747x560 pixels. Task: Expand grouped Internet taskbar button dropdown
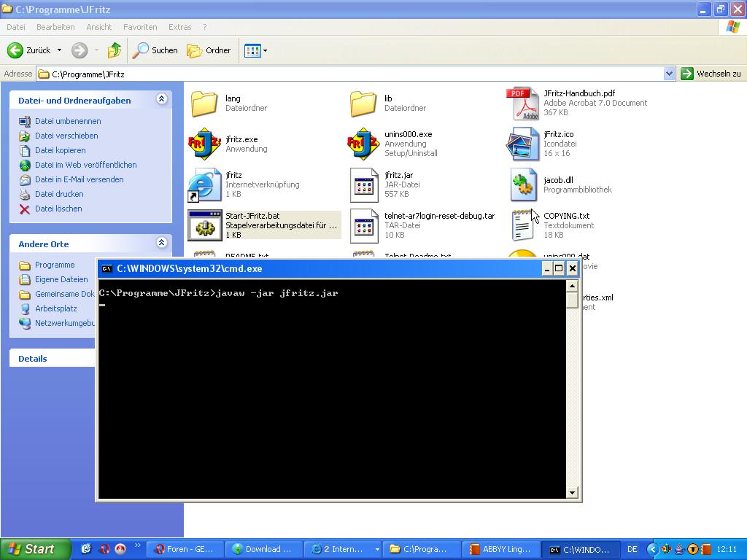(x=377, y=550)
